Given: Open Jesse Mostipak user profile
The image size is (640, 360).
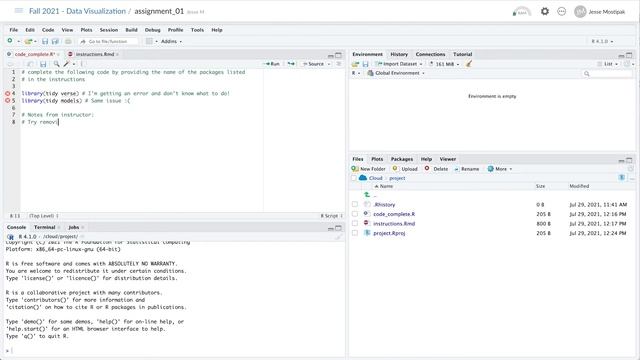Looking at the screenshot, I should pos(599,11).
